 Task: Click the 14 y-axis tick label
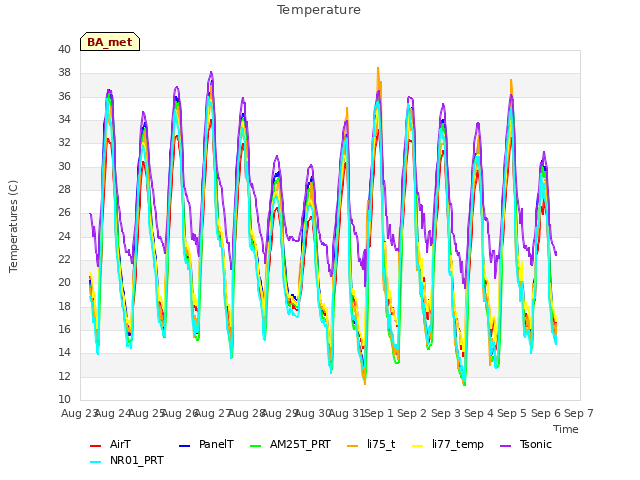coord(64,353)
